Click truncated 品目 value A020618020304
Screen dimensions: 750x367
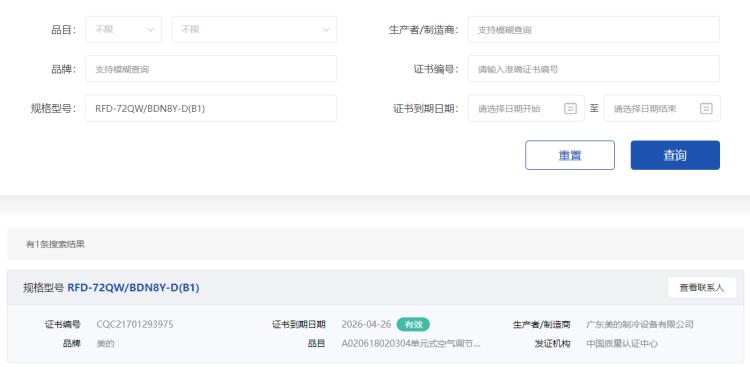pyautogui.click(x=411, y=344)
